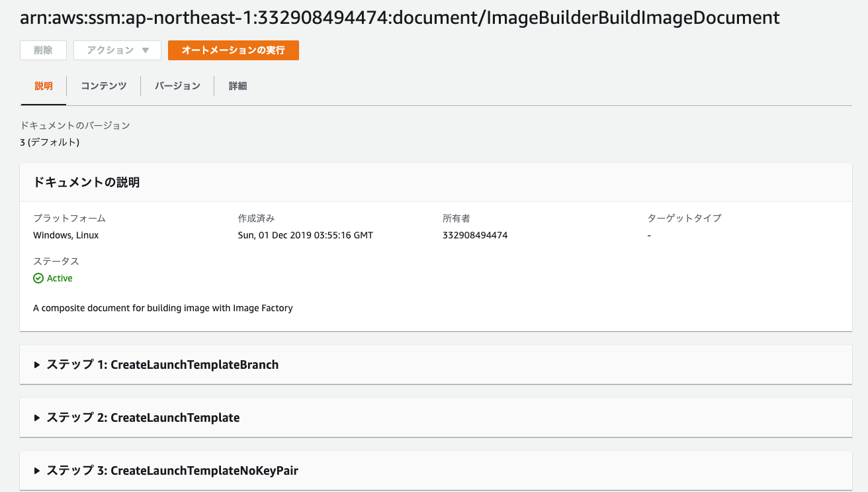Go to the 詳細 tab

[238, 86]
